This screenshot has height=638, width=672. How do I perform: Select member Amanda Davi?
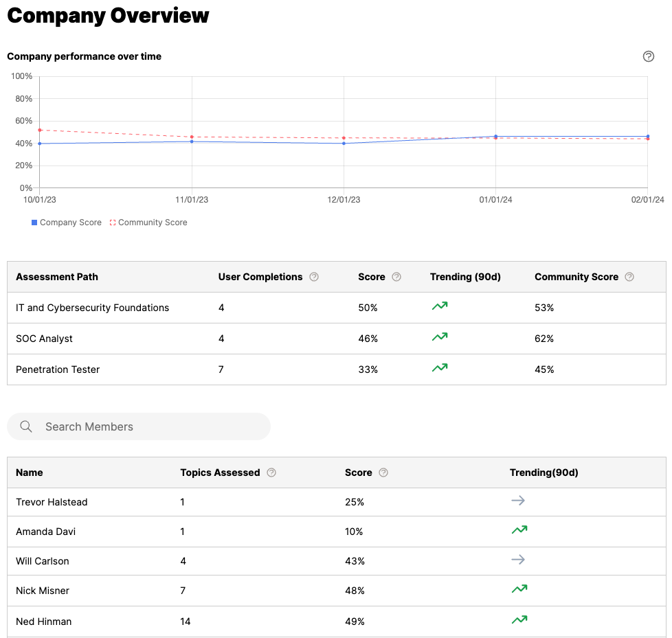pos(45,532)
